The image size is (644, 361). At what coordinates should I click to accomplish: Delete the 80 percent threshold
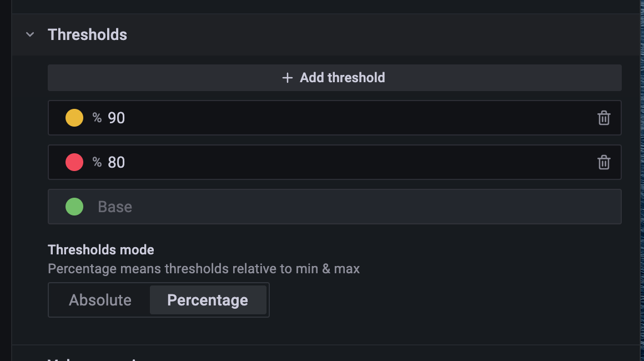[x=603, y=162]
